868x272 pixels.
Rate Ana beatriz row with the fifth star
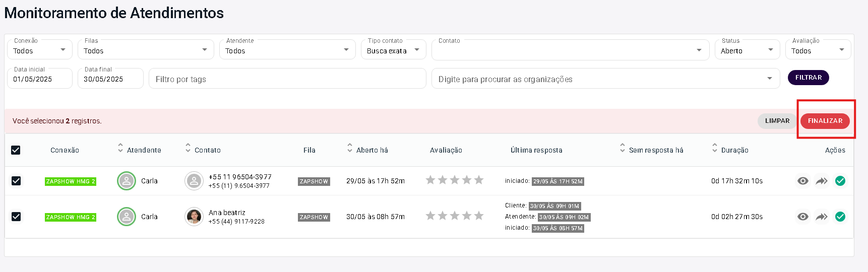(x=479, y=216)
